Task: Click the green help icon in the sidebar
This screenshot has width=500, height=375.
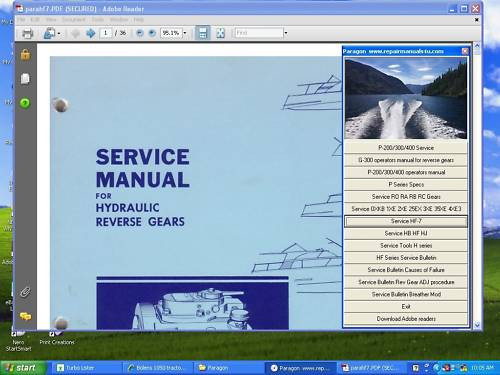Action: tap(25, 103)
